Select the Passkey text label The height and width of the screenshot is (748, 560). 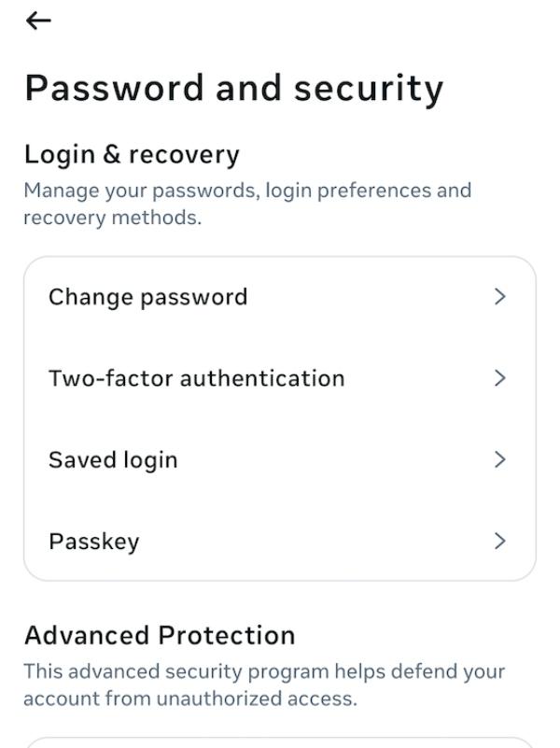[x=93, y=542]
